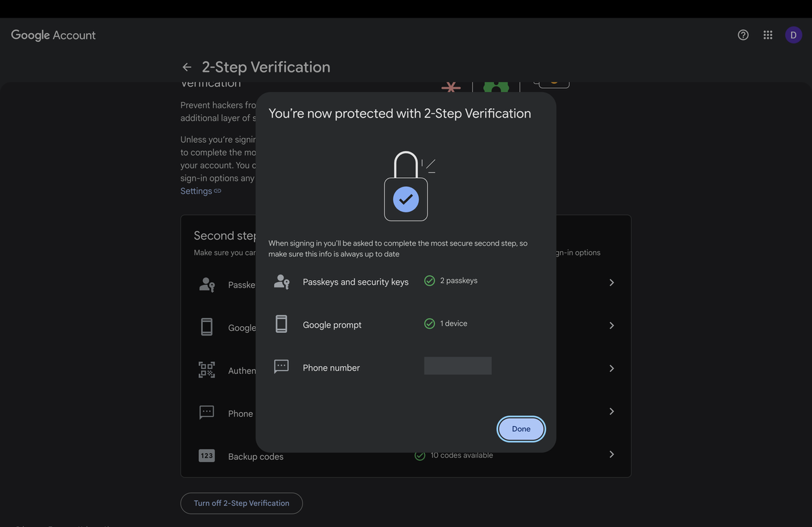Viewport: 812px width, 527px height.
Task: Click the Backup codes label
Action: [256, 457]
